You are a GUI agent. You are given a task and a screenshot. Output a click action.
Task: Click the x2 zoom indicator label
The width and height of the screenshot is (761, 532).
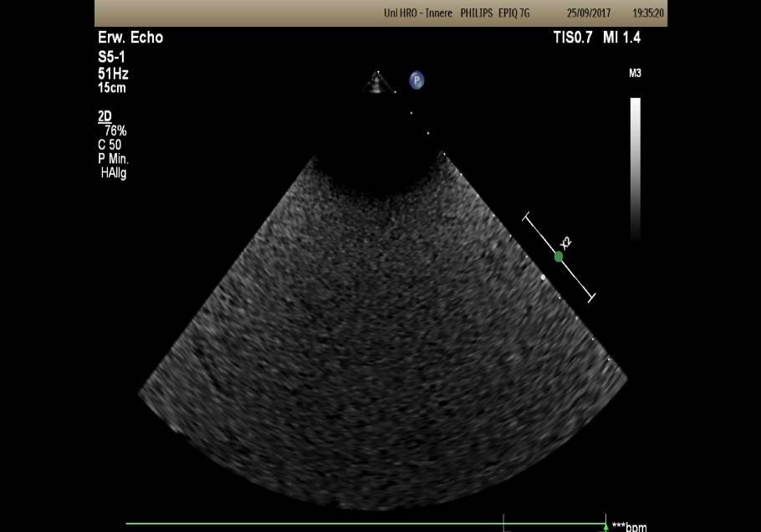point(567,243)
